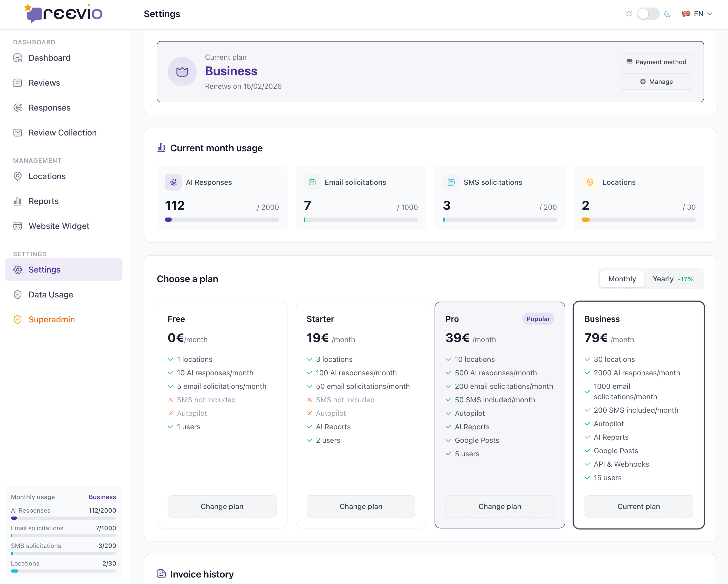
Task: Click the AI Responses usage card icon
Action: tap(173, 182)
